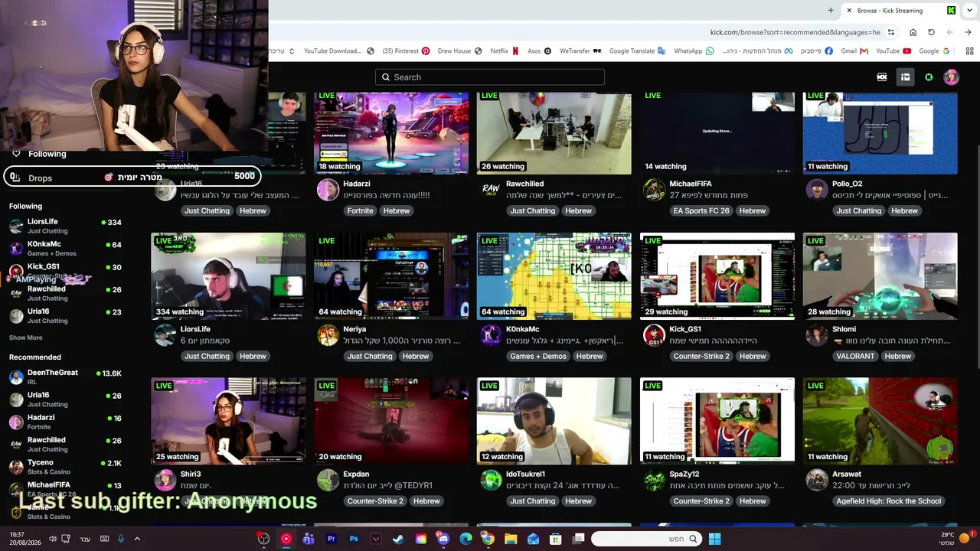Open Hadarzi's channel avatar in stream grid

tap(328, 190)
